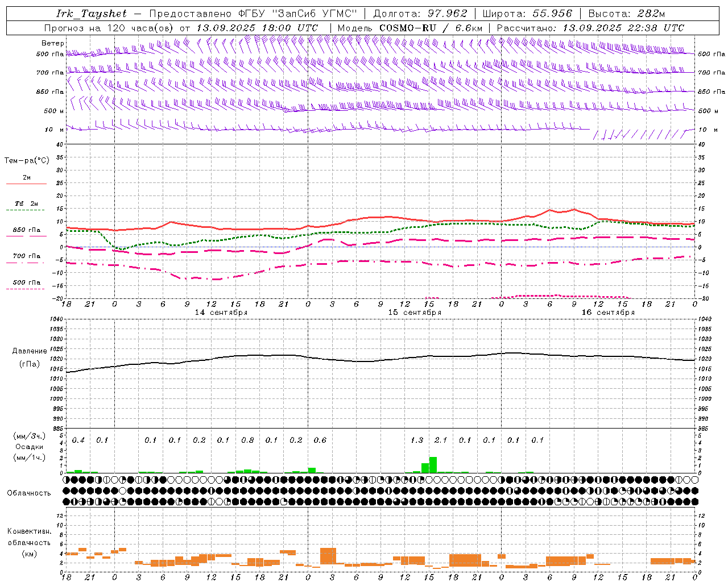Click the '10 м' wind level label on left
The height and width of the screenshot is (582, 728).
(55, 130)
